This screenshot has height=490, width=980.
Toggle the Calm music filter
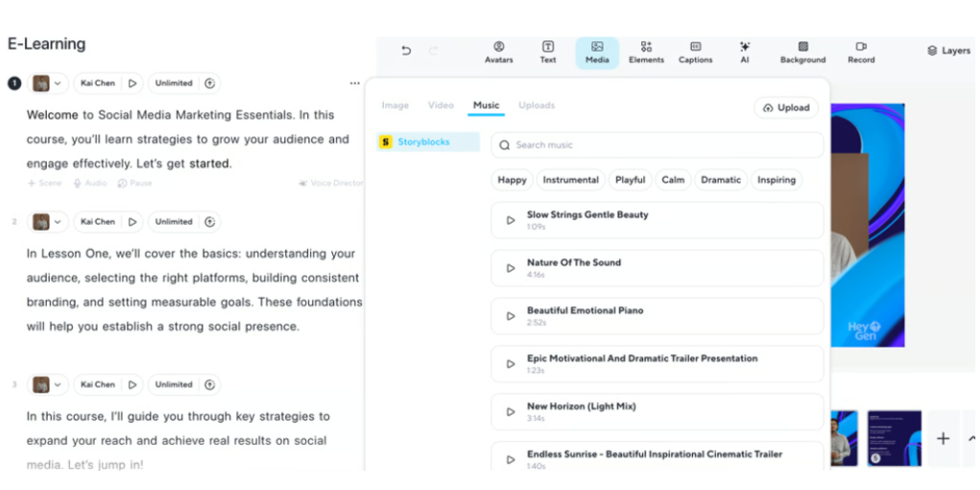(x=673, y=180)
